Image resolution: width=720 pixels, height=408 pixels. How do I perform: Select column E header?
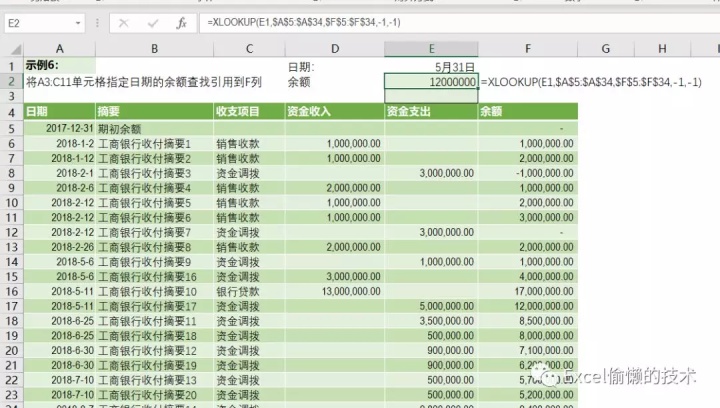(x=431, y=49)
